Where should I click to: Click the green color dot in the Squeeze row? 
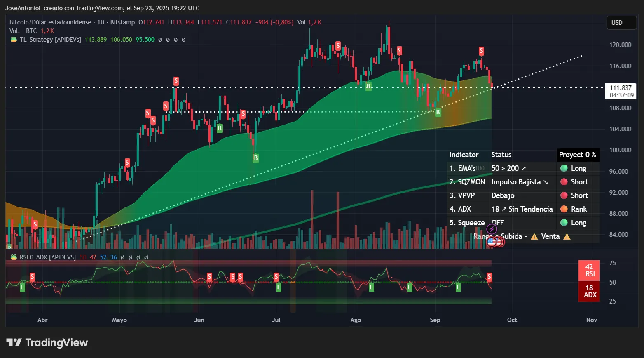[564, 223]
